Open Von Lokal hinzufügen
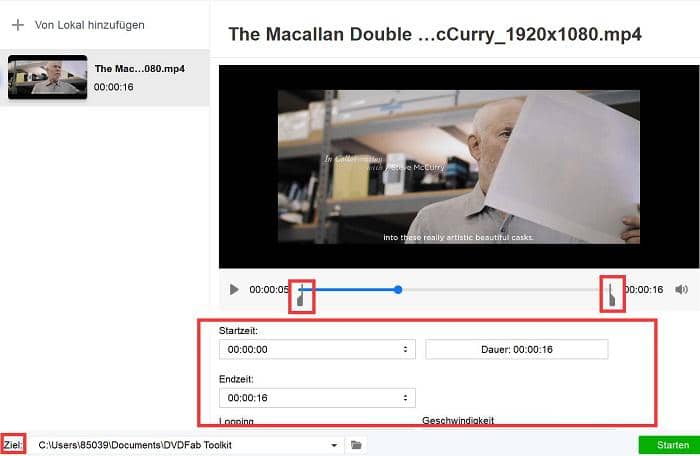The height and width of the screenshot is (456, 700). point(89,25)
